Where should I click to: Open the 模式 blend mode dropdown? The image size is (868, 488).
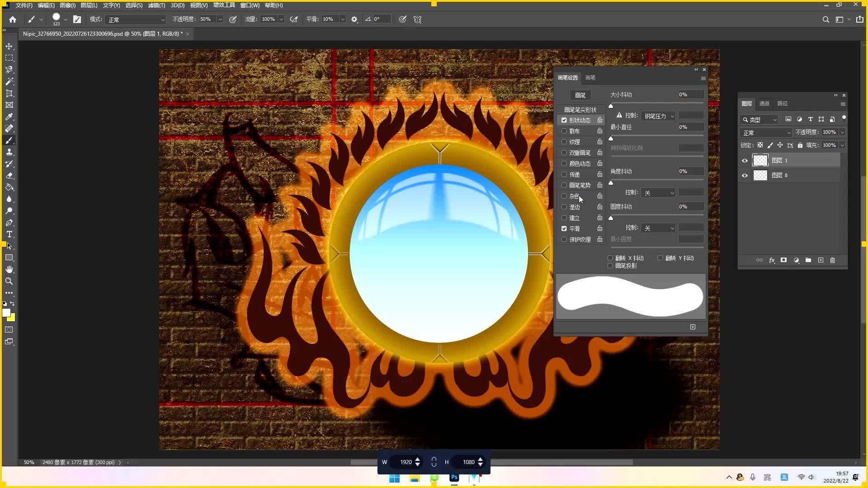[136, 19]
